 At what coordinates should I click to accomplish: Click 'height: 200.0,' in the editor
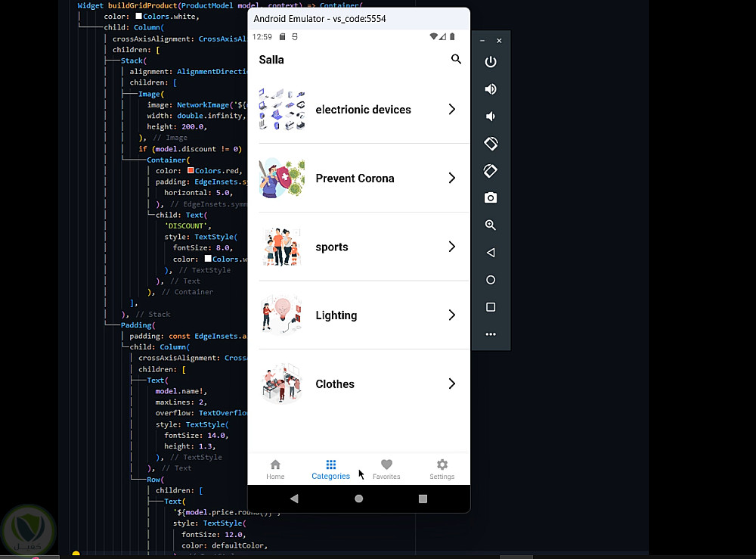pyautogui.click(x=177, y=127)
